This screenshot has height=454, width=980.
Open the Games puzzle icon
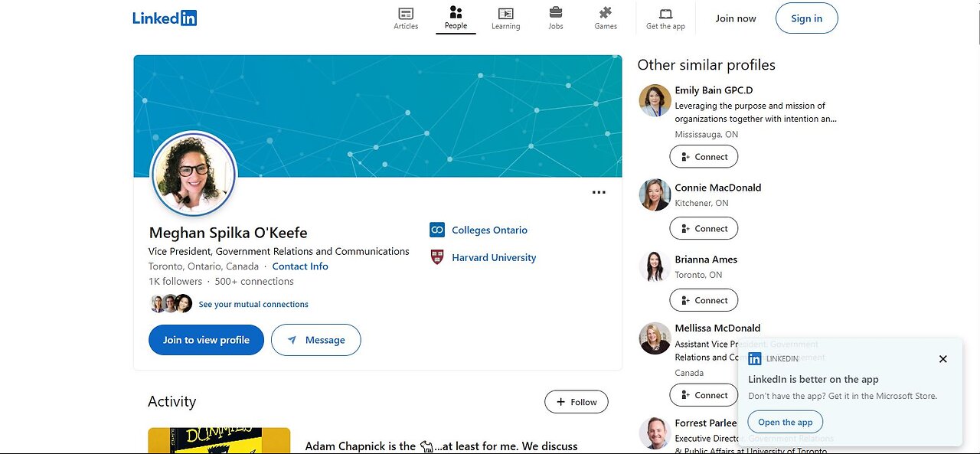coord(606,12)
